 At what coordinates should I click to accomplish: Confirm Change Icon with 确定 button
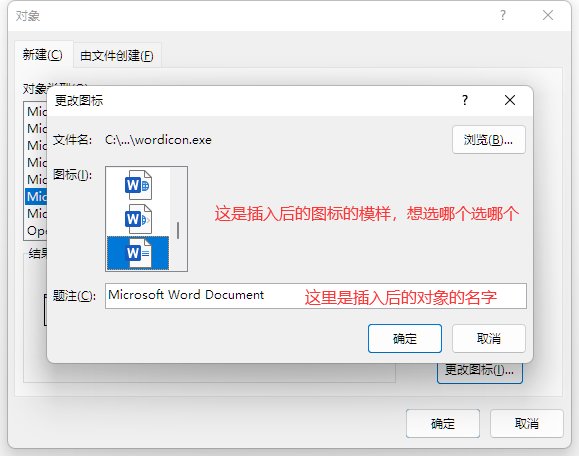tap(405, 338)
